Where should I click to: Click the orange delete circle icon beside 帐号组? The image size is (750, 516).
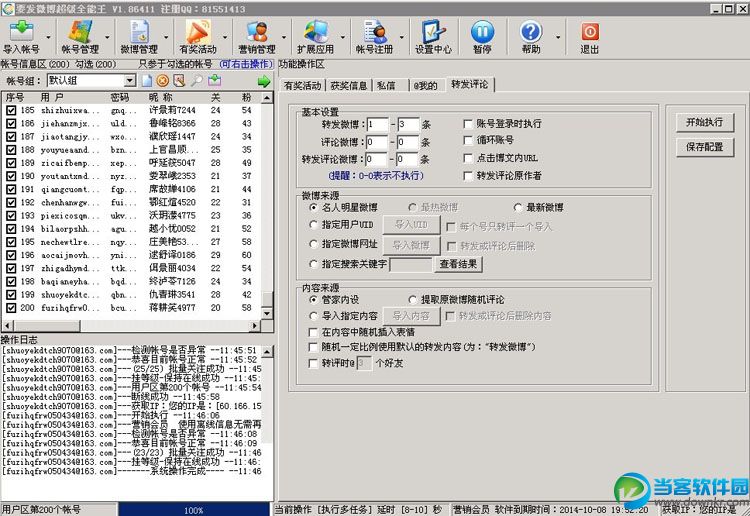point(163,80)
